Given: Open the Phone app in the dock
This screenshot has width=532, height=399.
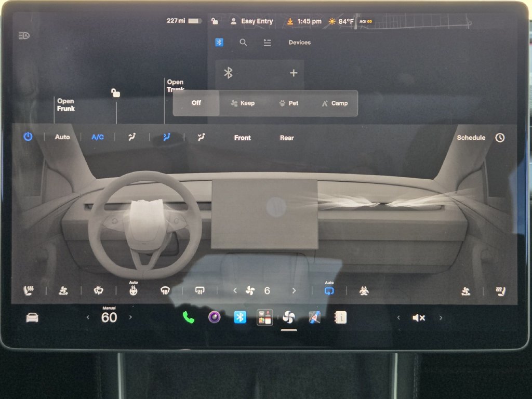Looking at the screenshot, I should tap(188, 317).
